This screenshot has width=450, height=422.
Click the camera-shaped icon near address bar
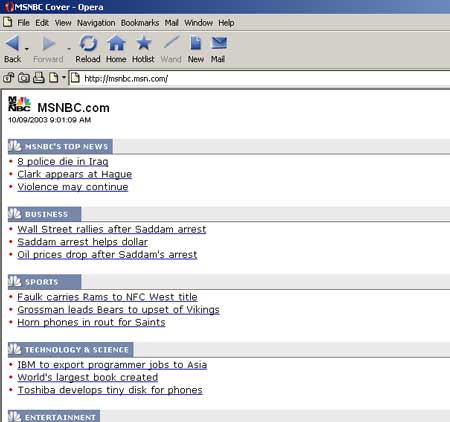click(24, 78)
